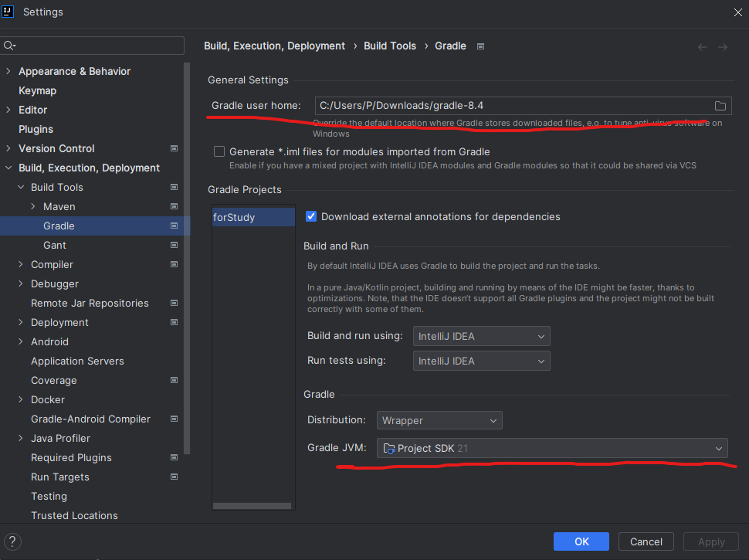Viewport: 749px width, 560px height.
Task: Click project-settings icon beside Build Tools
Action: (x=175, y=187)
